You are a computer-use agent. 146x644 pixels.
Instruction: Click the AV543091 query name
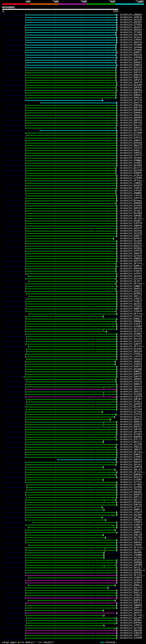[x=8, y=8]
